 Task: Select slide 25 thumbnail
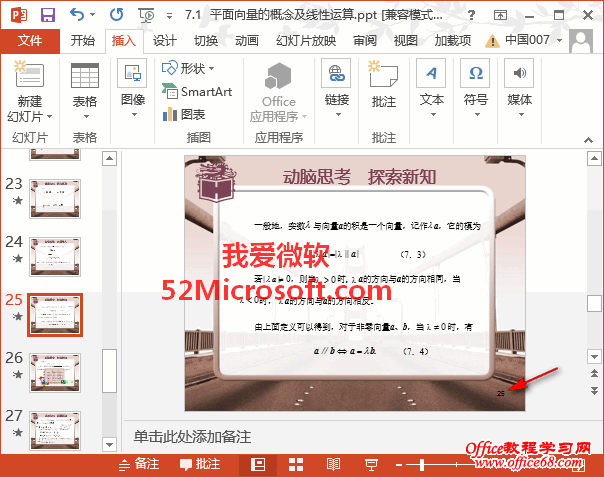click(55, 315)
